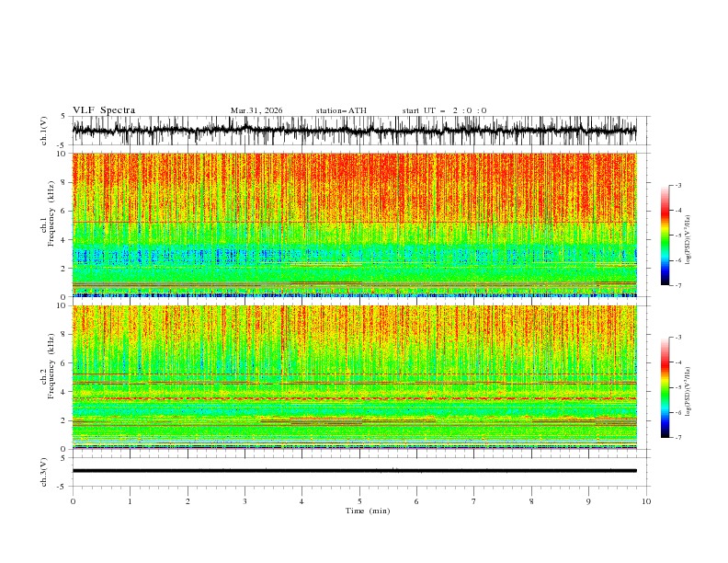
Task: Click the time axis tick label "10"
Action: (646, 501)
